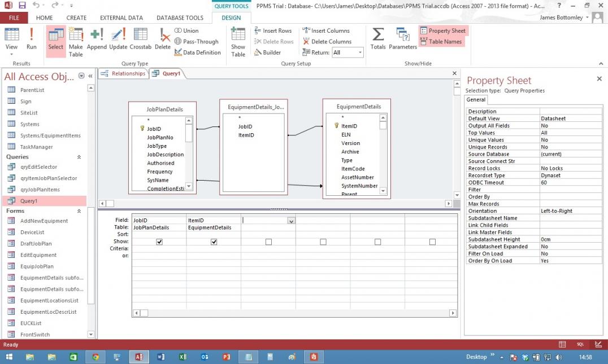Select the Crosstab query icon
Image resolution: width=608 pixels, height=364 pixels.
coord(140,40)
